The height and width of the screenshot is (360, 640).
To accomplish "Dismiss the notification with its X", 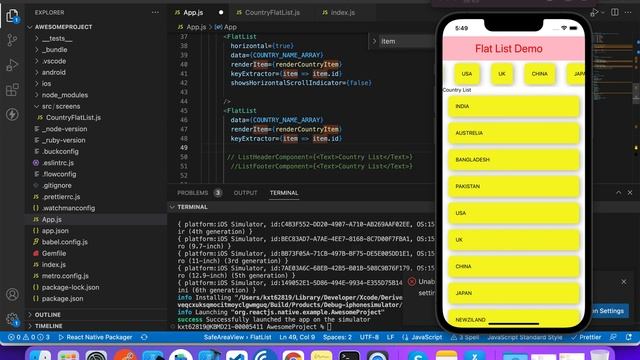I will [x=624, y=282].
